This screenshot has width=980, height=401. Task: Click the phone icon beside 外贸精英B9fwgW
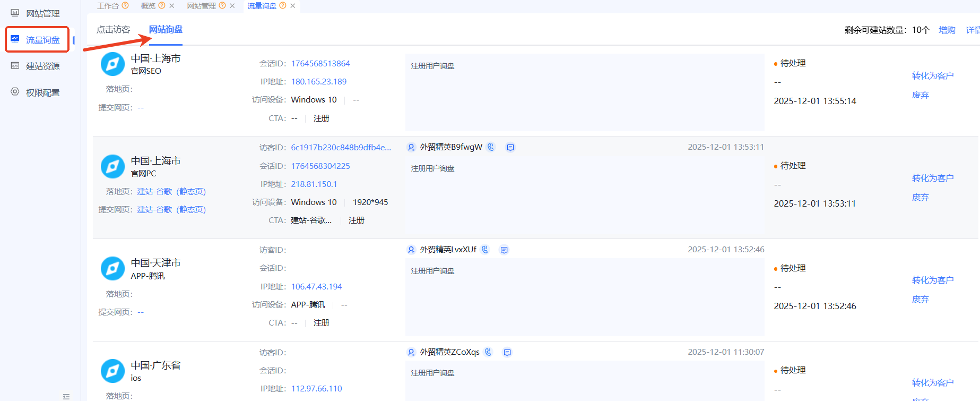(x=491, y=147)
